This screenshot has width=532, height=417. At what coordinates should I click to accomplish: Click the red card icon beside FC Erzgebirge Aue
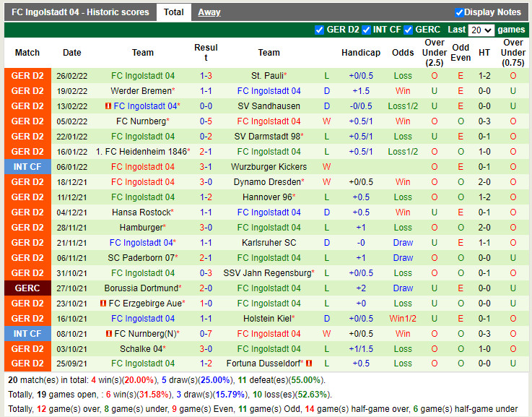[103, 303]
